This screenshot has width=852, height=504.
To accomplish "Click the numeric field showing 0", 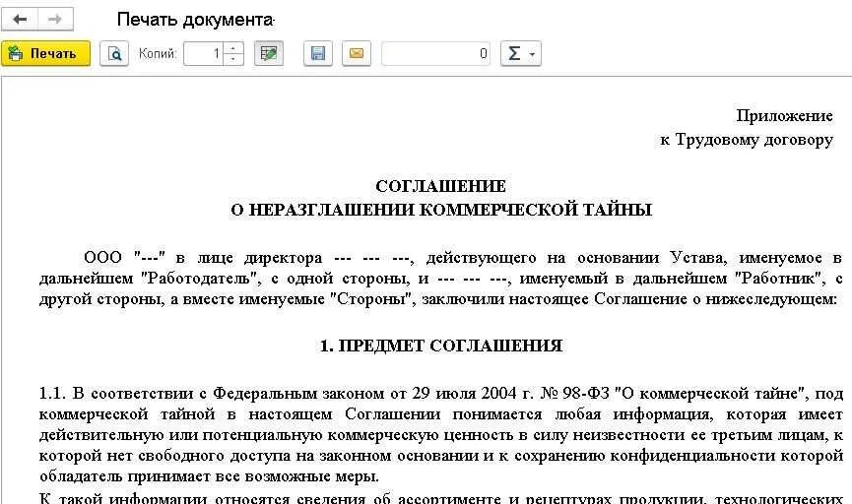I will tap(435, 54).
